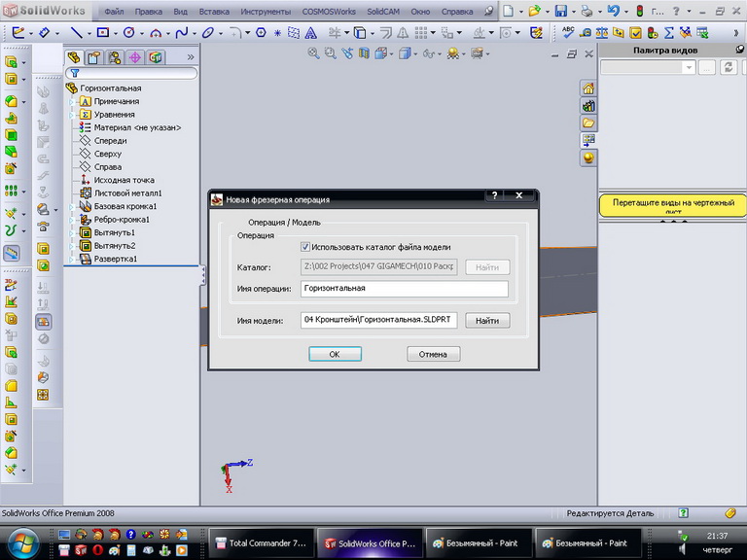Open the Appearances sphere icon in task pane
This screenshot has width=747, height=560.
588,157
